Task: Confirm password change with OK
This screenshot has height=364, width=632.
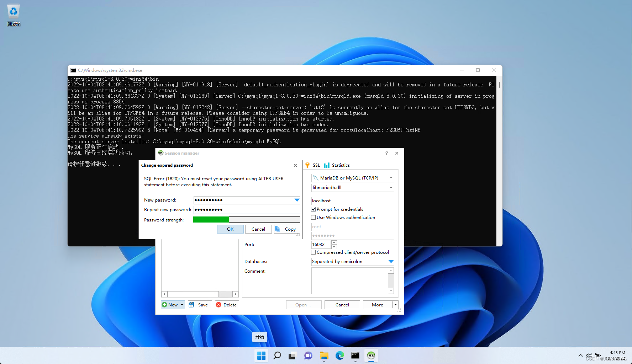Action: (x=230, y=229)
